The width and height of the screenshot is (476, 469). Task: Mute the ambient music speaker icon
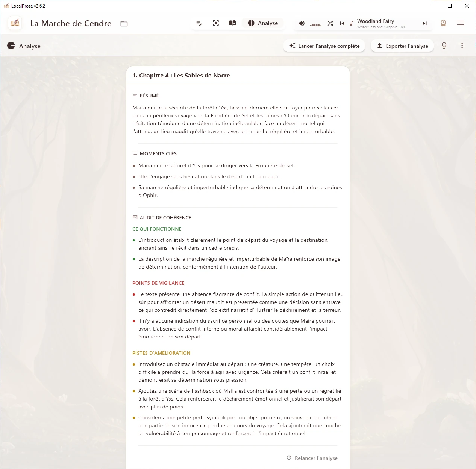click(302, 23)
